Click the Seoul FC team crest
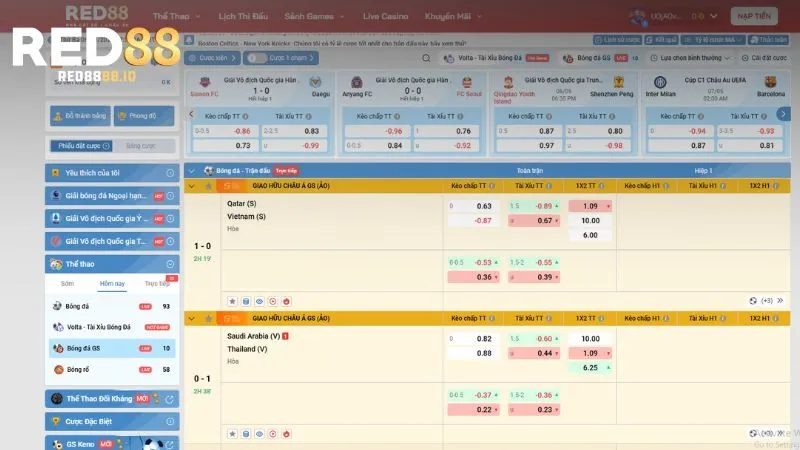The image size is (800, 450). (x=467, y=83)
